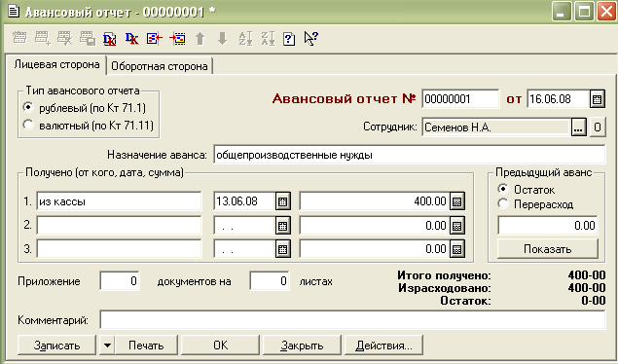Click the copy row toolbar icon

coord(87,38)
